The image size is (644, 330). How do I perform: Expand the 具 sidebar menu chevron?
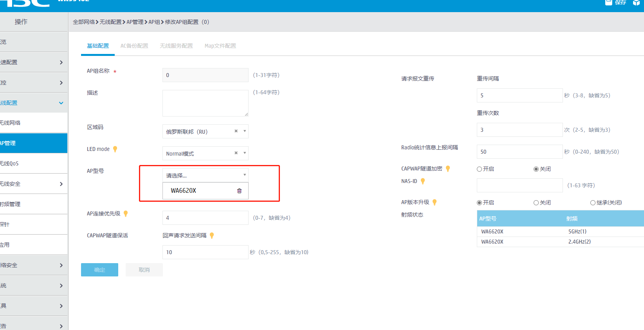(x=61, y=306)
